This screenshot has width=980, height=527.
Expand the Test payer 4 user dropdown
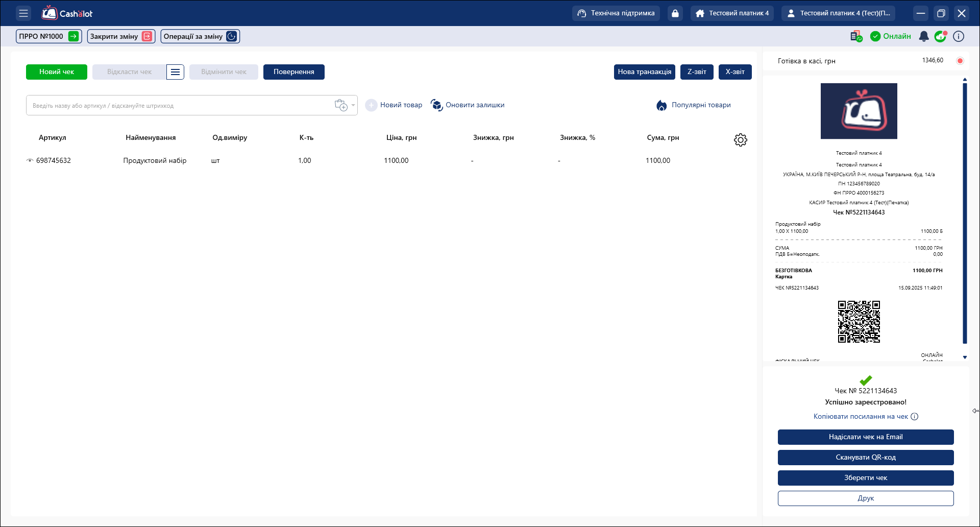coord(838,13)
